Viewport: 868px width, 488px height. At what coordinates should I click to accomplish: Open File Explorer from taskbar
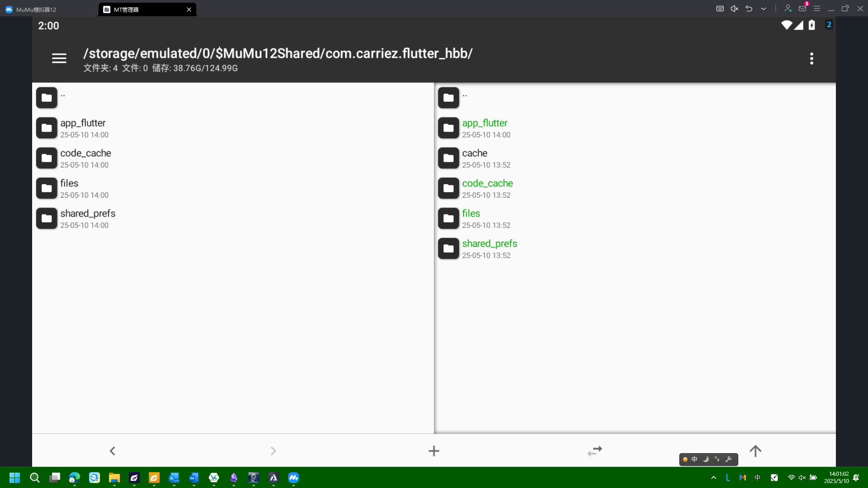point(114,478)
